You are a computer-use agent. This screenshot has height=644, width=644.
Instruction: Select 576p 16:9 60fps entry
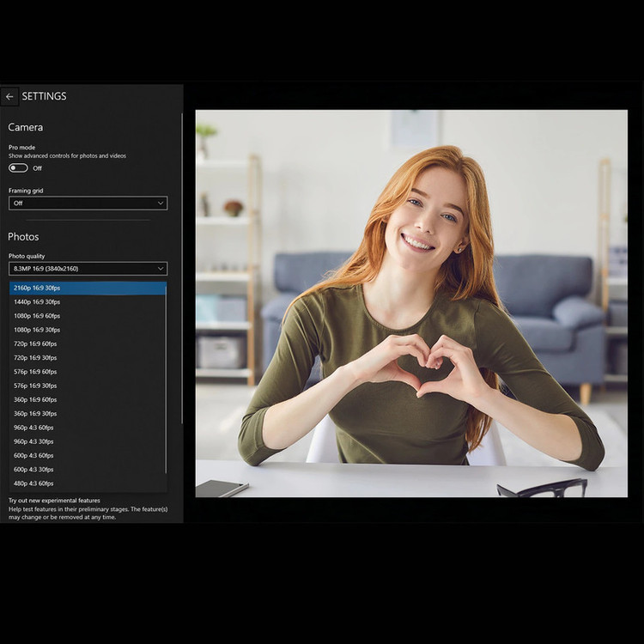[88, 372]
